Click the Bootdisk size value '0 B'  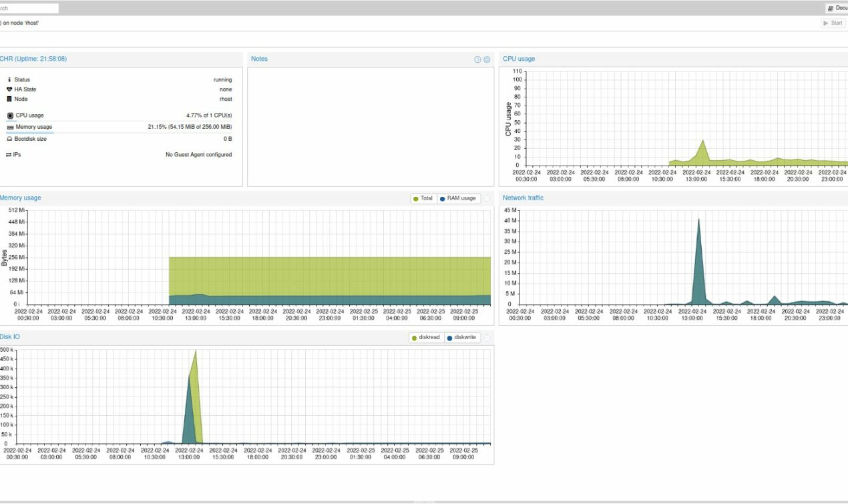point(228,139)
